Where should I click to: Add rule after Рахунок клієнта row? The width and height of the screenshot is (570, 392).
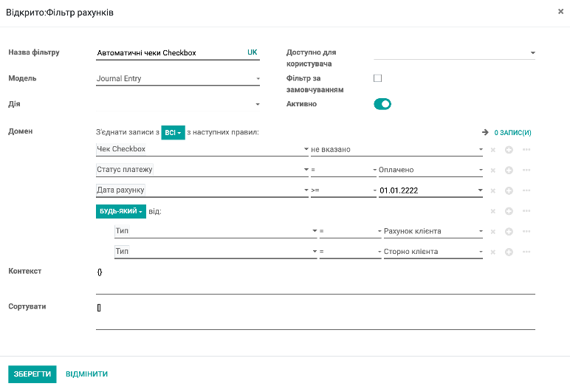point(509,232)
